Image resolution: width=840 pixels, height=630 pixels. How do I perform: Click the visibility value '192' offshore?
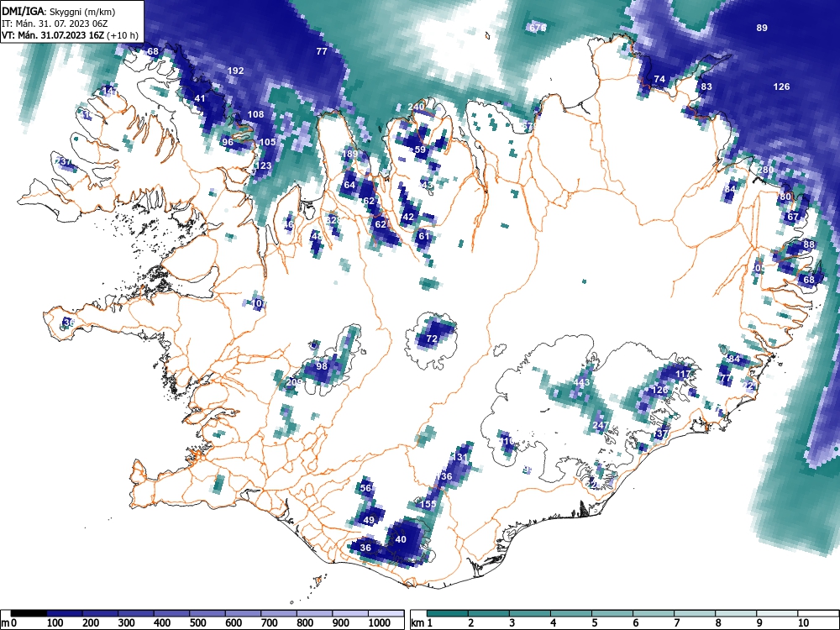click(x=236, y=71)
